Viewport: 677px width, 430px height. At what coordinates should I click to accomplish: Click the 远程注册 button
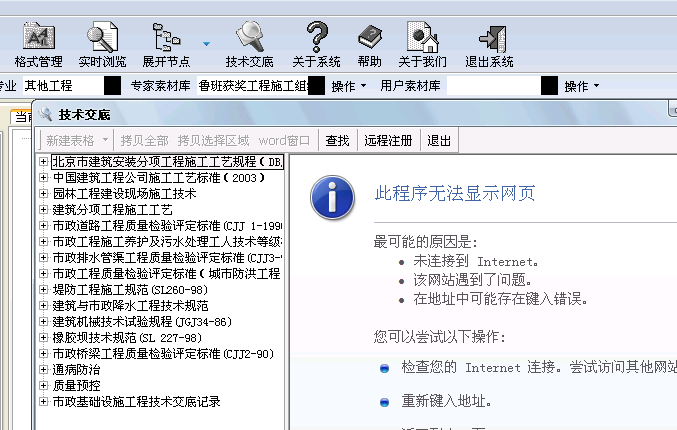(x=388, y=140)
